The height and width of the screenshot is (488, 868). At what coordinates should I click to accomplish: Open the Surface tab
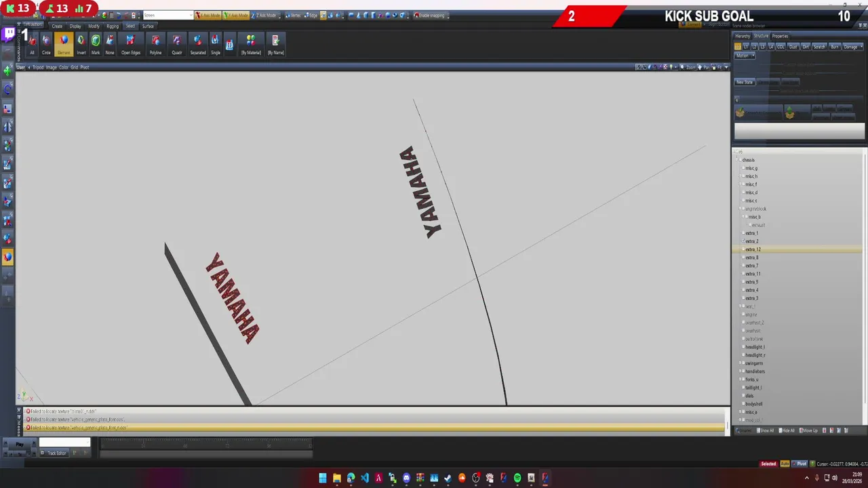pos(148,26)
